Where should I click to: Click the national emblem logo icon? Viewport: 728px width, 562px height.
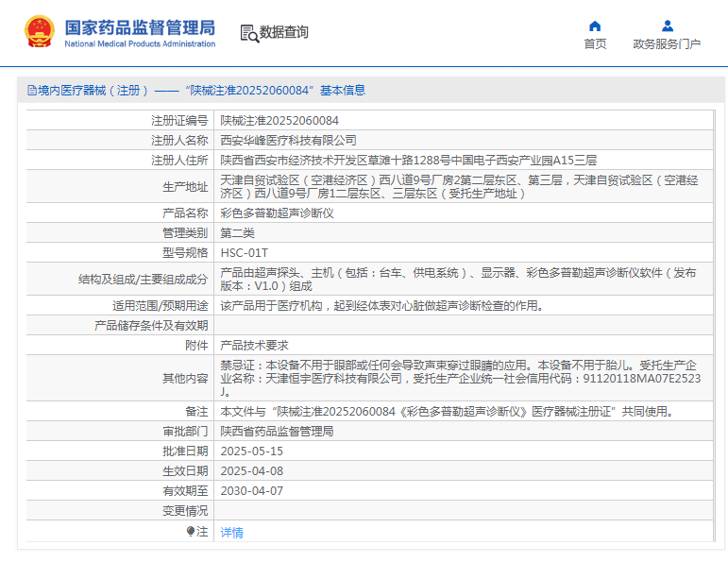(39, 32)
